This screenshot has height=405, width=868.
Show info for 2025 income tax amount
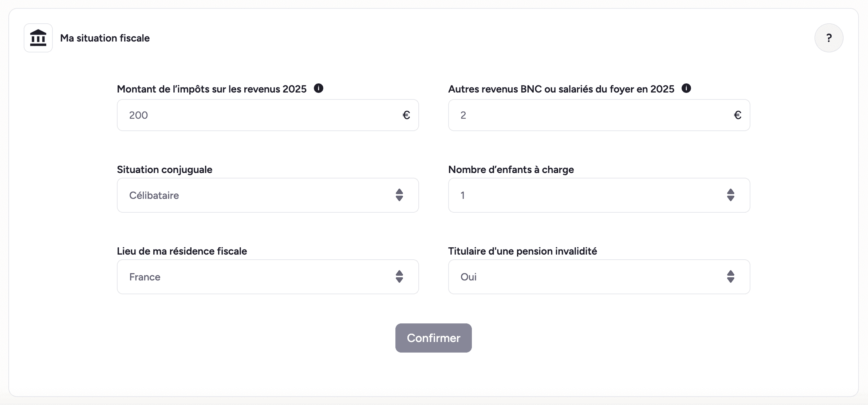(x=319, y=89)
